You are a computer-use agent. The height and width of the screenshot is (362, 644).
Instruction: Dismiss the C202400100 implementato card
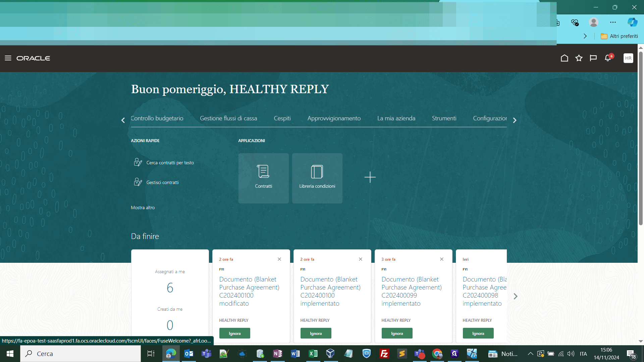[x=361, y=259]
